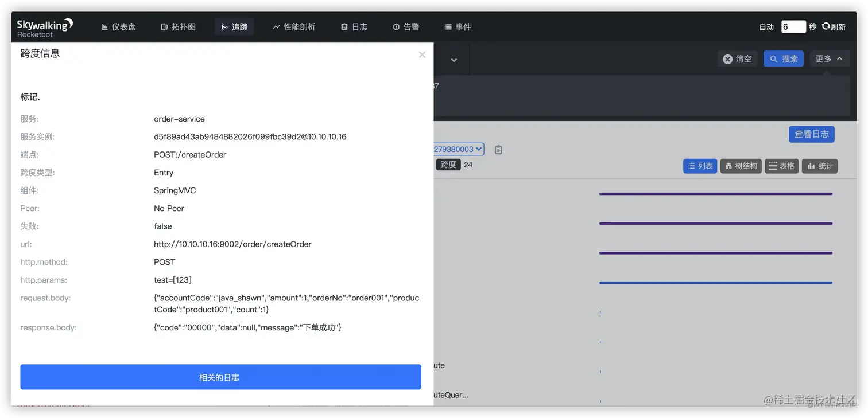Select the service value order-service
868x418 pixels.
(x=179, y=119)
